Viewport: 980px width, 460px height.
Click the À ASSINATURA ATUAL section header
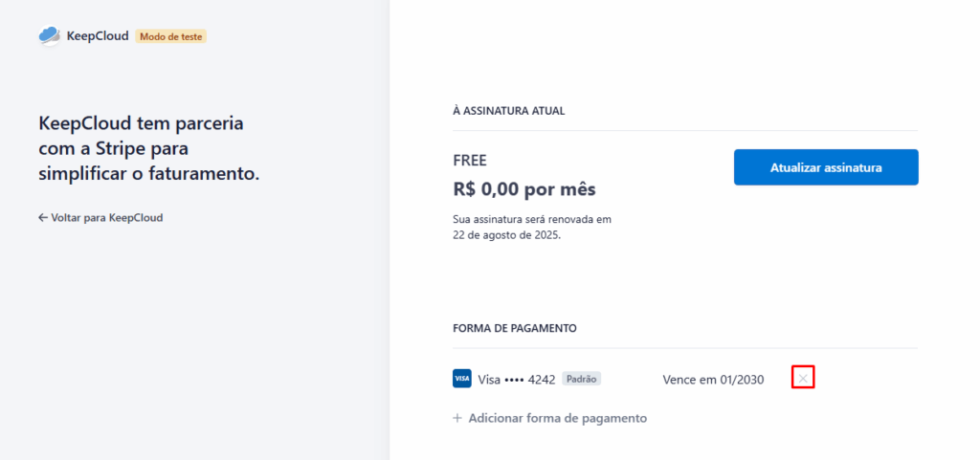click(x=509, y=111)
